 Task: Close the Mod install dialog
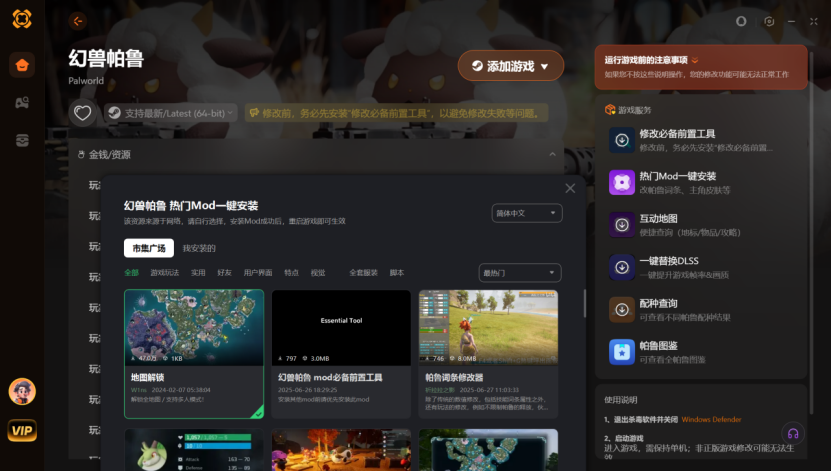tap(570, 189)
